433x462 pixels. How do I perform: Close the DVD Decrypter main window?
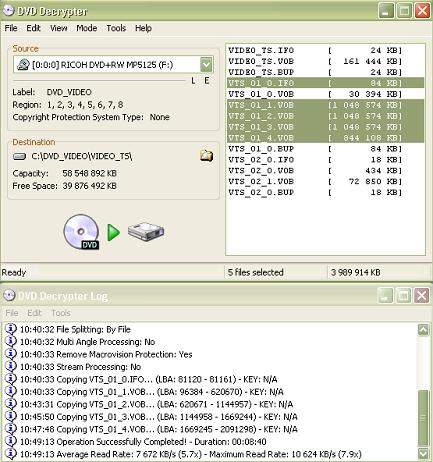tap(422, 11)
